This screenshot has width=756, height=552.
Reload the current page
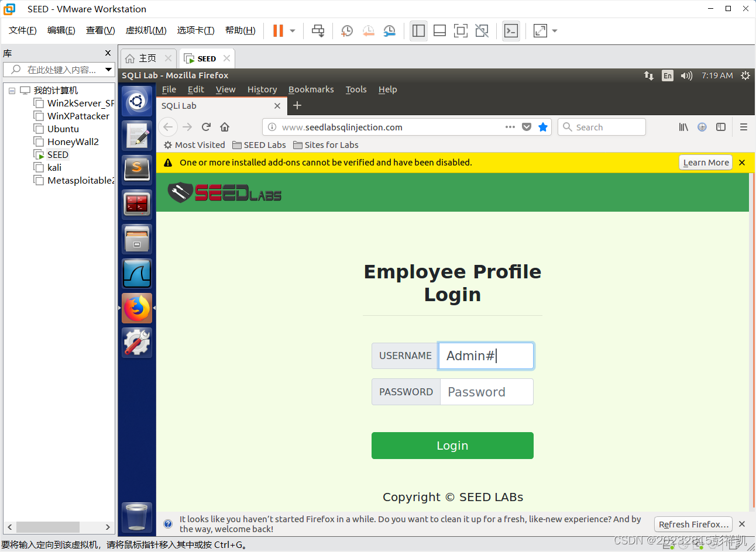pyautogui.click(x=206, y=127)
